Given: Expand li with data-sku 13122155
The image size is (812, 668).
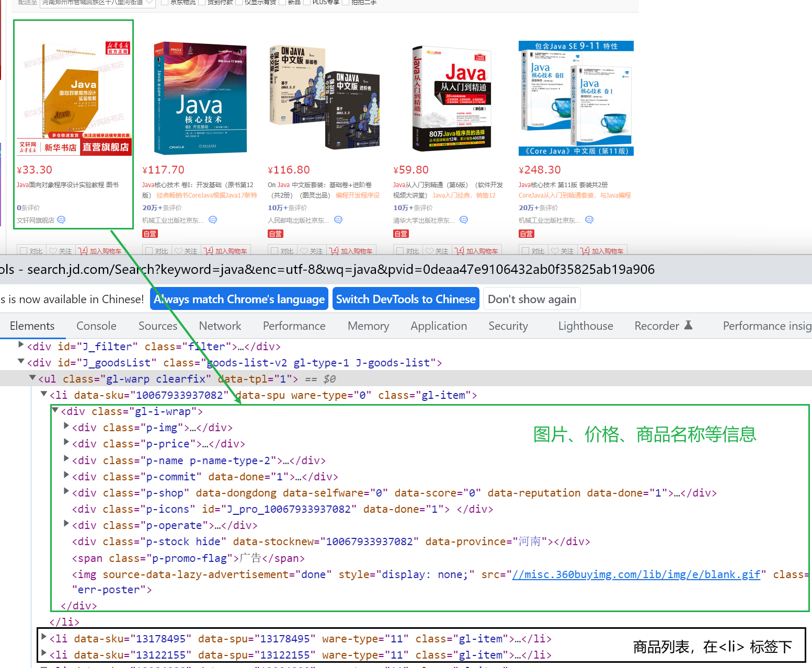Looking at the screenshot, I should pyautogui.click(x=44, y=653).
